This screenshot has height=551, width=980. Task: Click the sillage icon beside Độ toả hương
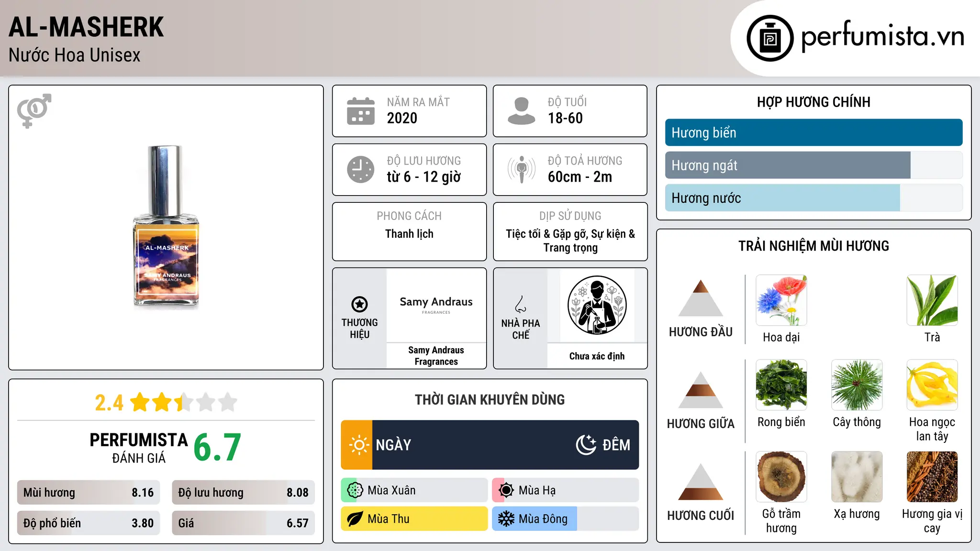[522, 169]
